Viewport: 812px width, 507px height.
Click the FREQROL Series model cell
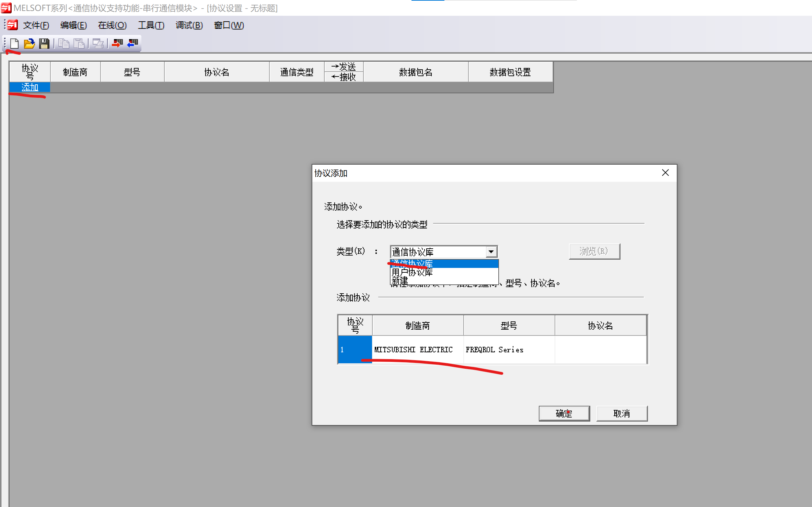point(494,350)
